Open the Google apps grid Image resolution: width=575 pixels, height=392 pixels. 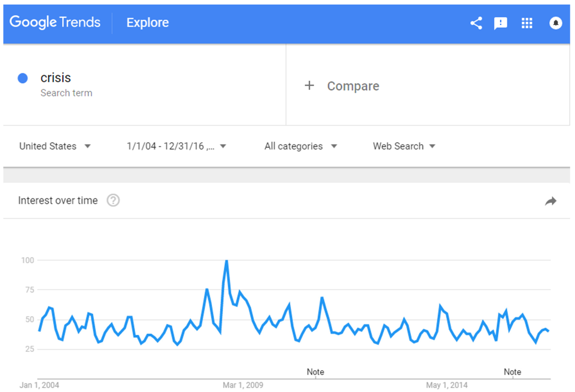coord(527,23)
